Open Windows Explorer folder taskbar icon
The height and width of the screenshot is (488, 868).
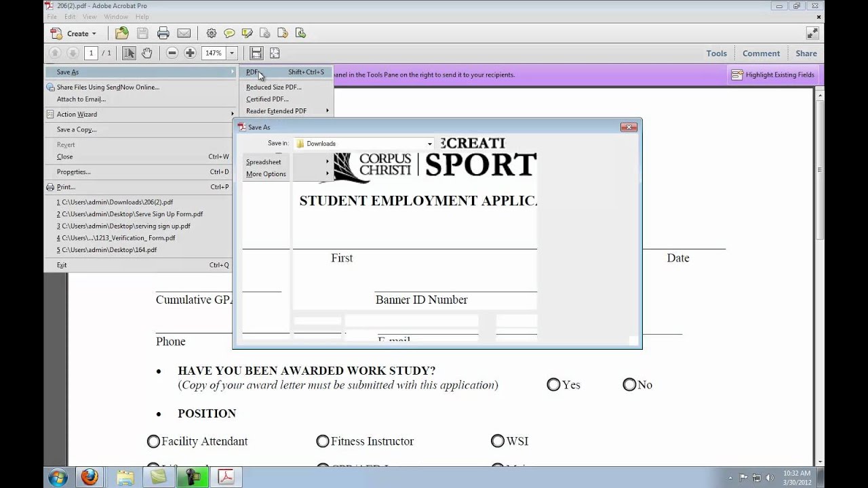click(125, 477)
